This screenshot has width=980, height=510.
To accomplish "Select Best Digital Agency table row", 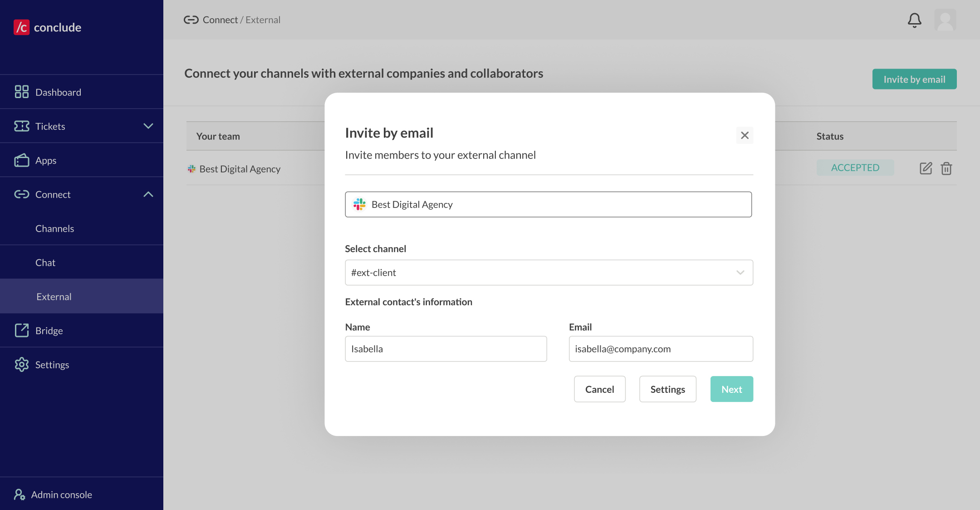I will [x=571, y=168].
